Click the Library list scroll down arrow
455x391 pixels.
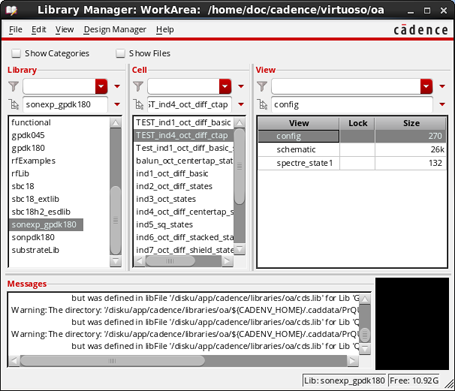coord(115,261)
